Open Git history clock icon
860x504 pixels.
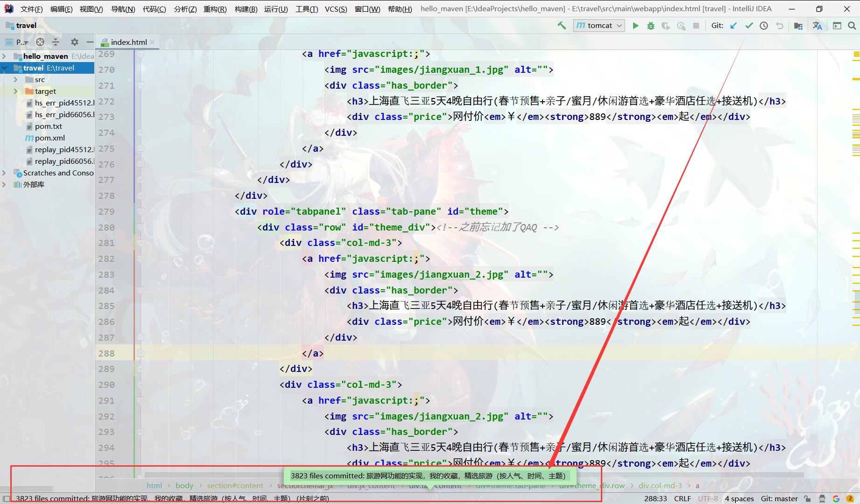[x=764, y=26]
